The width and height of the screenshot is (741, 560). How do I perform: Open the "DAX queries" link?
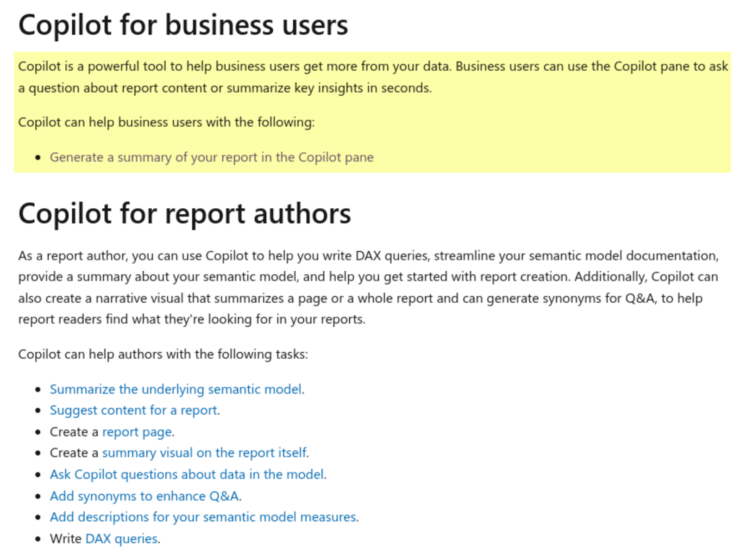coord(122,539)
